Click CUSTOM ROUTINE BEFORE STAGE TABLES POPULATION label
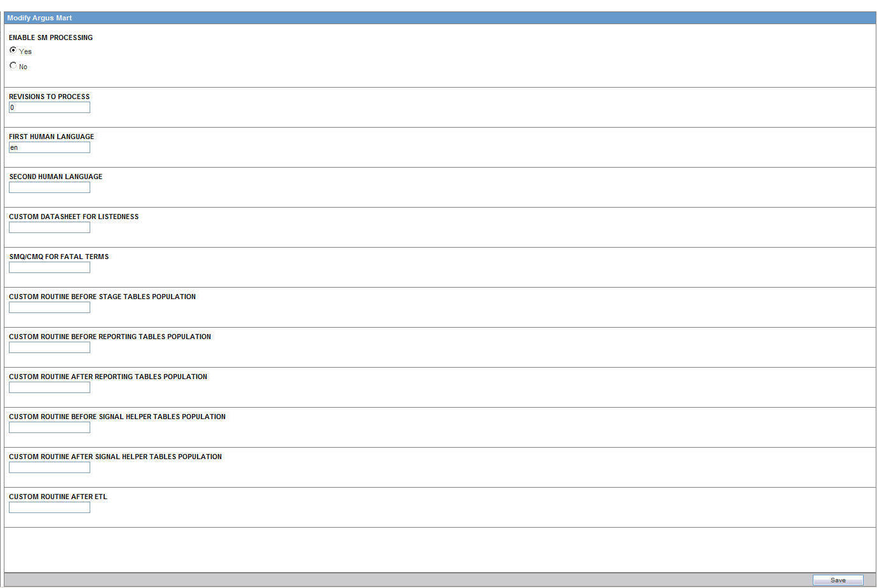The height and width of the screenshot is (588, 877). click(102, 297)
